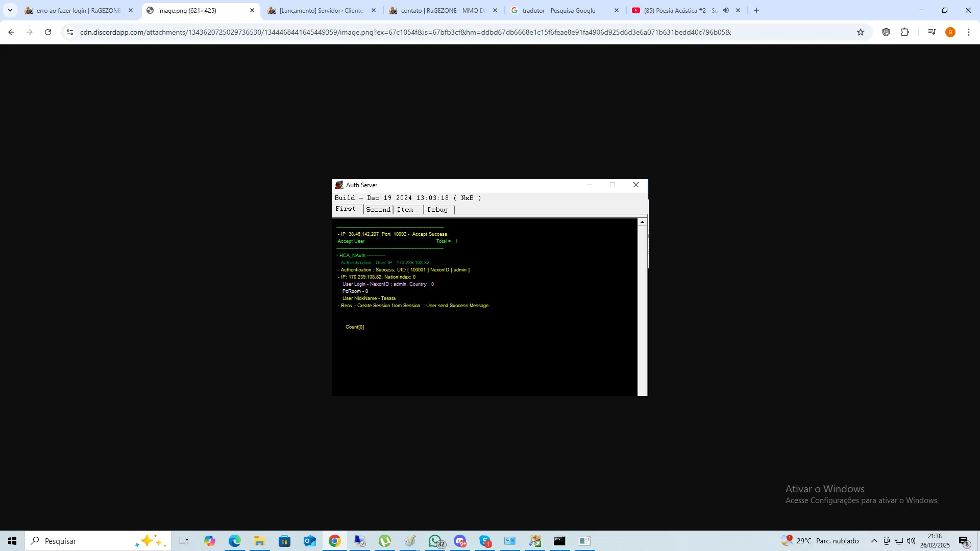Open WhatsApp with 32 notifications
Screen dimensions: 980x551
(x=436, y=541)
